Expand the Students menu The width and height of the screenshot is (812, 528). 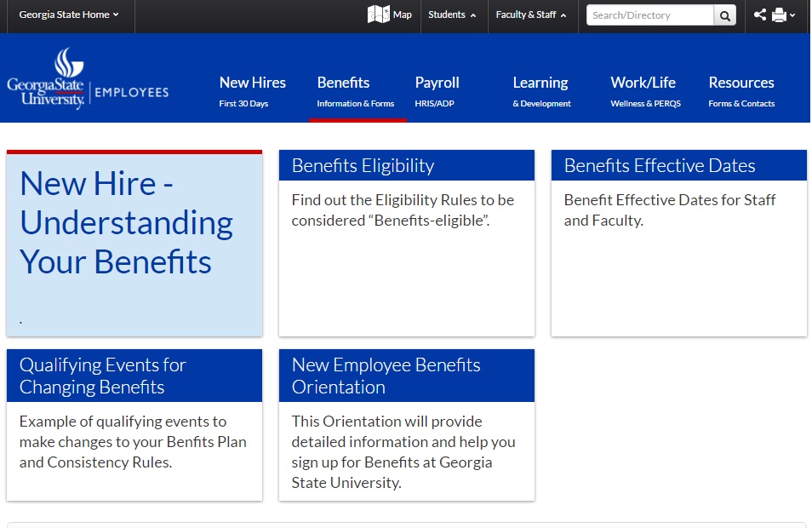[452, 14]
